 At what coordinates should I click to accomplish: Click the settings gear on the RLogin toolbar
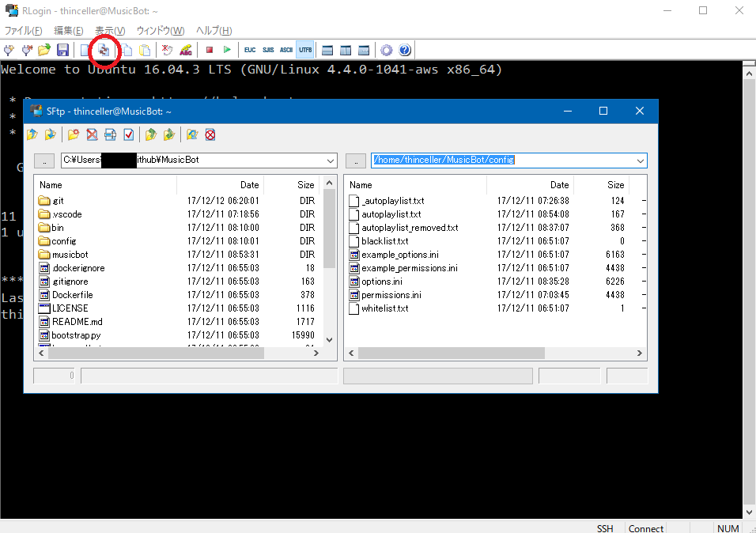pyautogui.click(x=386, y=49)
